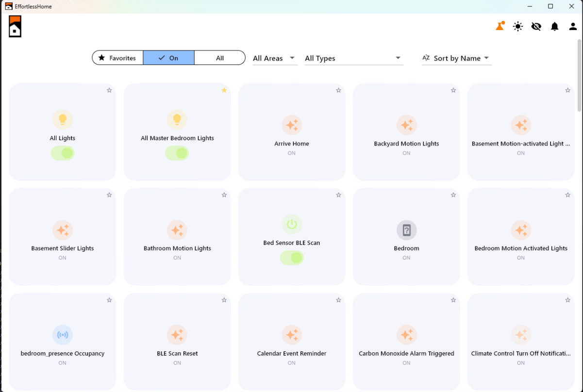Click the EffortlessHome house logo
Image resolution: width=583 pixels, height=392 pixels.
point(15,26)
